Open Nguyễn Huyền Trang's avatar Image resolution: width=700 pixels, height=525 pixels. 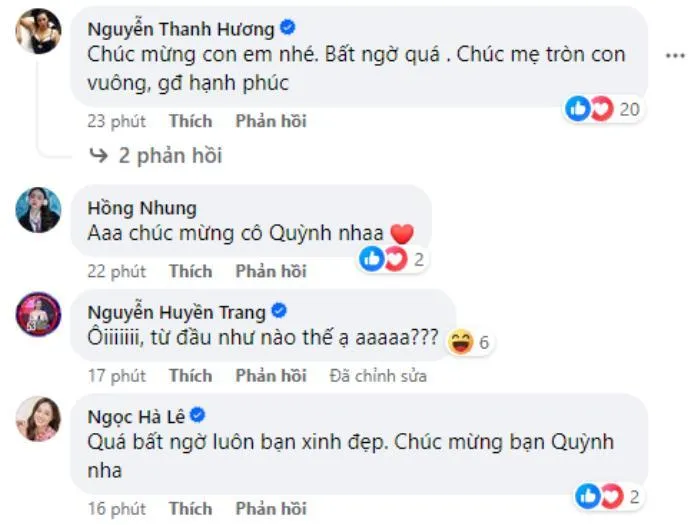point(38,314)
